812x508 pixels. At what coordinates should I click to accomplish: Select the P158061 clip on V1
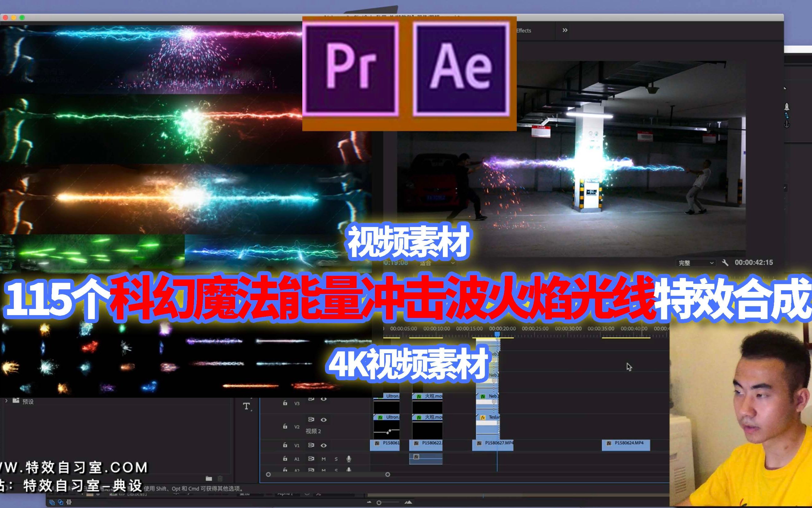point(385,445)
